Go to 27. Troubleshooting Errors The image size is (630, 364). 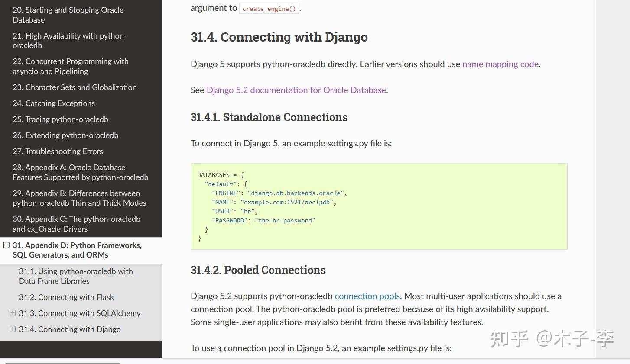tap(58, 151)
